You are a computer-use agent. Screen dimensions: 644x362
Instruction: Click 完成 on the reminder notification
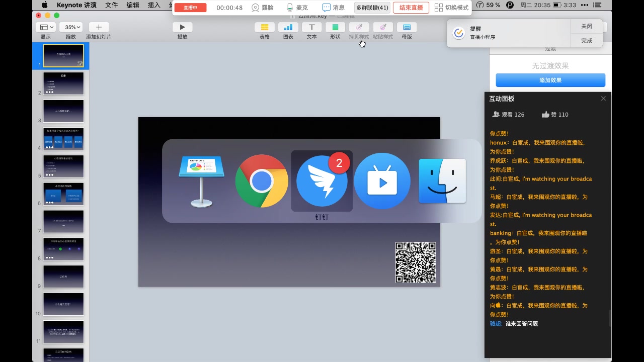click(x=587, y=41)
